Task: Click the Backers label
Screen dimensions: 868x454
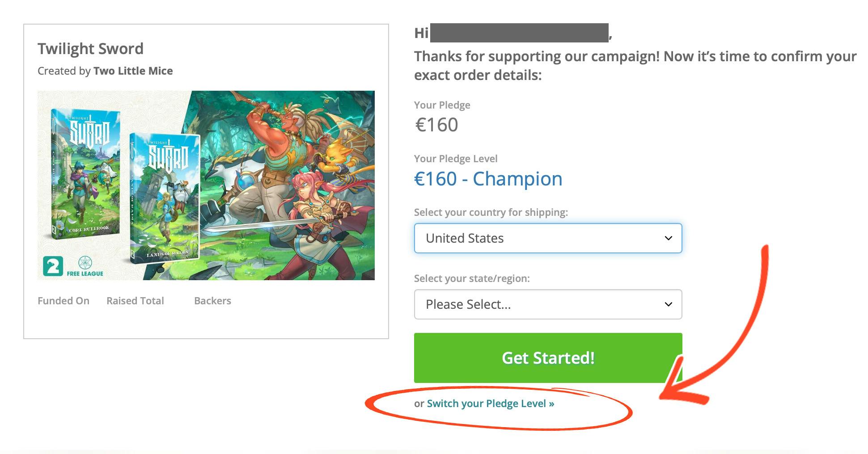Action: click(x=212, y=301)
